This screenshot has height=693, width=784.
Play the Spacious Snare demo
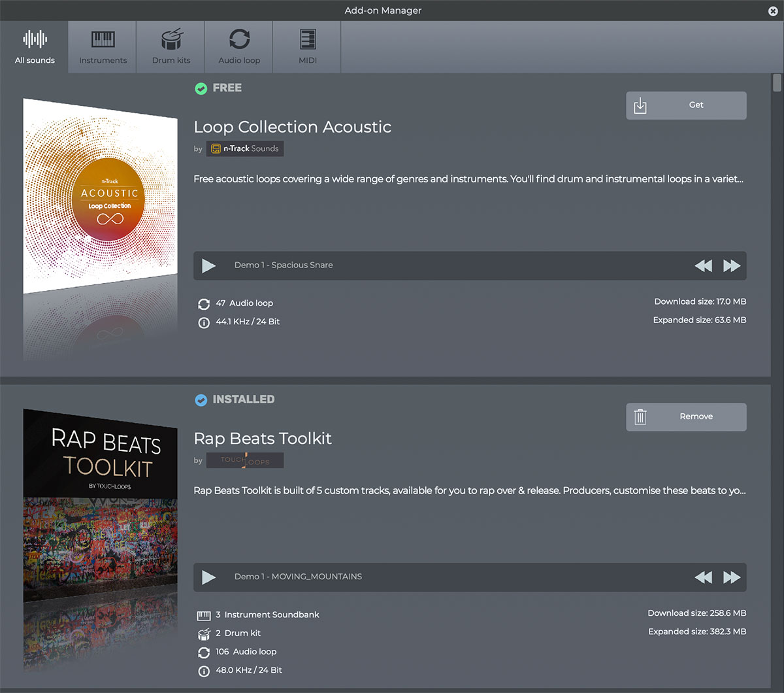[209, 265]
